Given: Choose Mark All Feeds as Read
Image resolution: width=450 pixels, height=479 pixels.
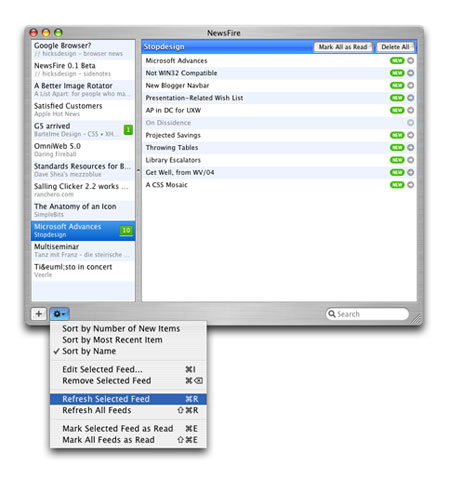Looking at the screenshot, I should [x=128, y=440].
